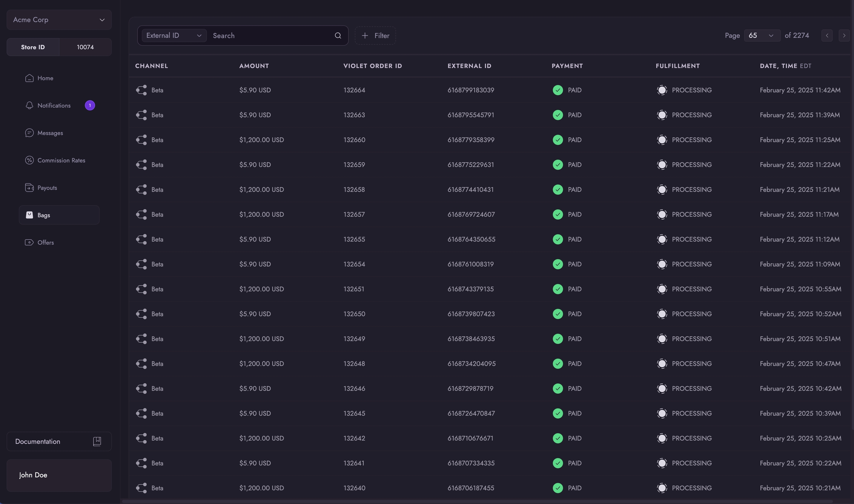Open the Acme Corp account dropdown
The image size is (854, 504).
click(59, 20)
